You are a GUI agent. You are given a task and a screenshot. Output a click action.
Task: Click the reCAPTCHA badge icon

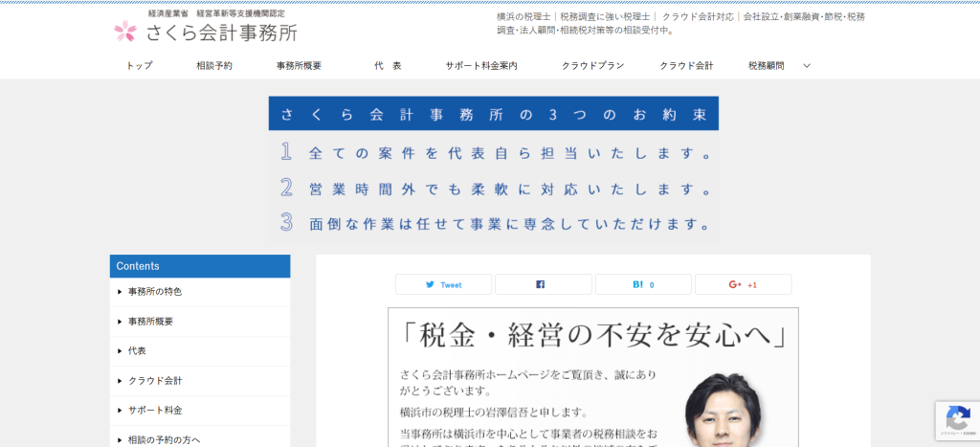[x=956, y=417]
